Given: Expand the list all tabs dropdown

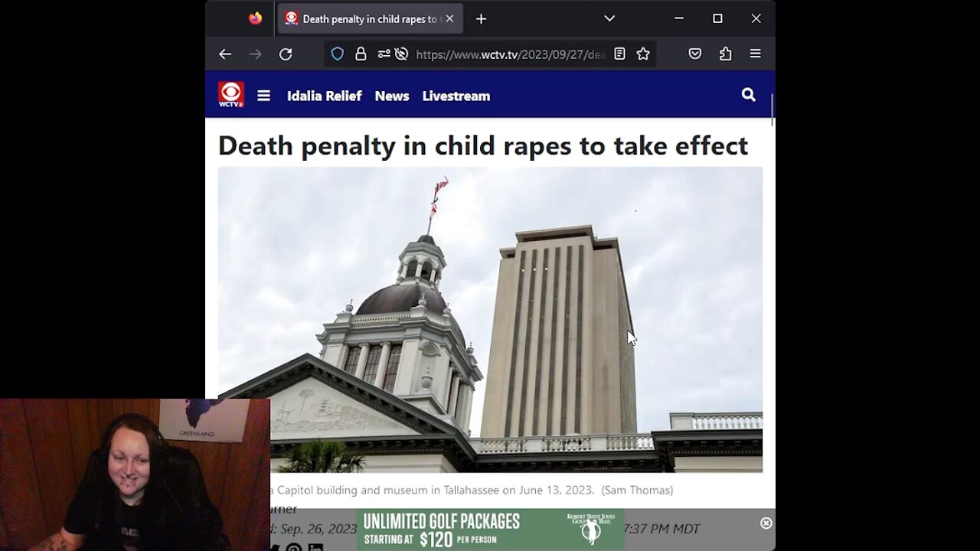Looking at the screenshot, I should click(x=609, y=18).
